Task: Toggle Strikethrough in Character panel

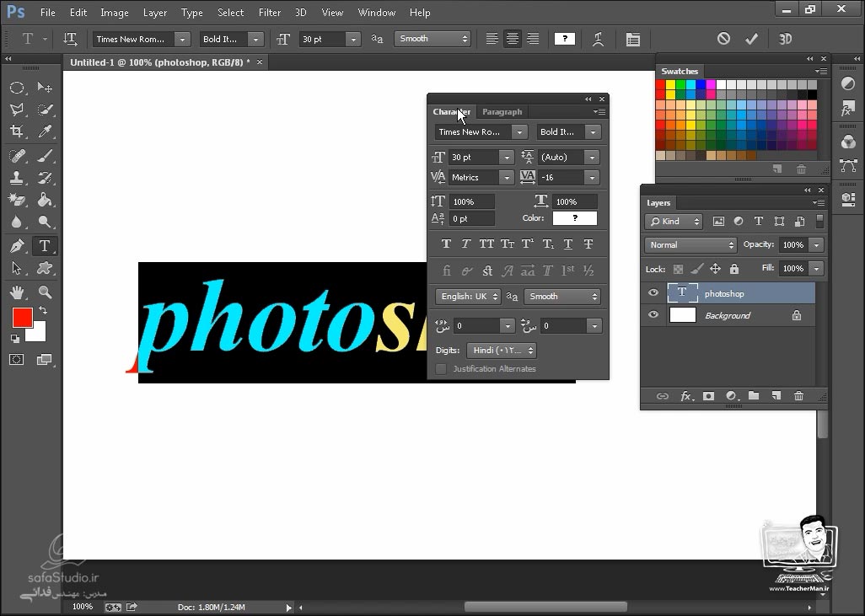Action: click(x=588, y=244)
